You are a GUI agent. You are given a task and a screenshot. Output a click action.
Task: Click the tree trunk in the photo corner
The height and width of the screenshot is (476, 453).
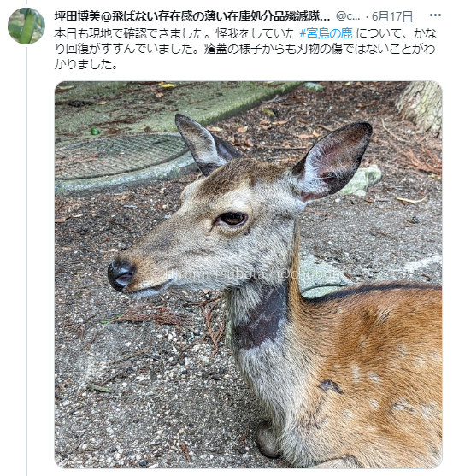[x=421, y=105]
